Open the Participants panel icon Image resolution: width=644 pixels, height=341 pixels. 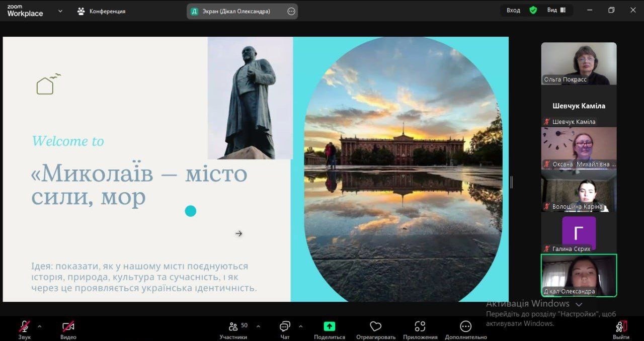tap(233, 326)
